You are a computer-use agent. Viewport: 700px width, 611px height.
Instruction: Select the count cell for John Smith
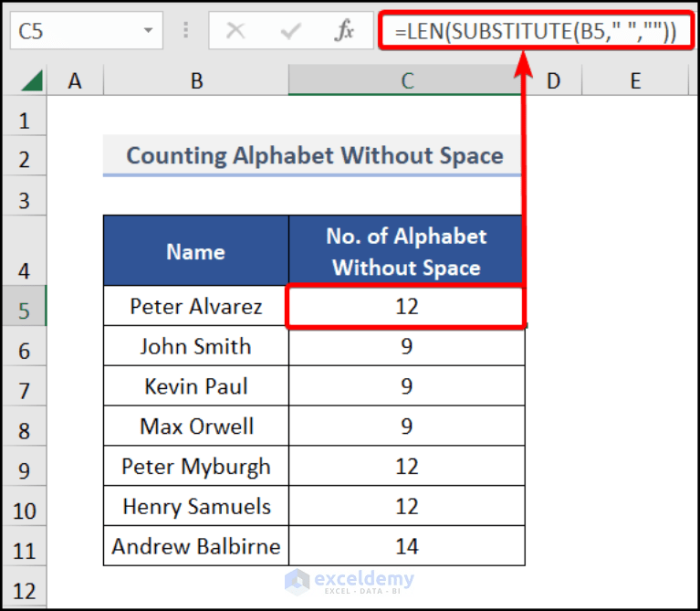click(x=406, y=346)
